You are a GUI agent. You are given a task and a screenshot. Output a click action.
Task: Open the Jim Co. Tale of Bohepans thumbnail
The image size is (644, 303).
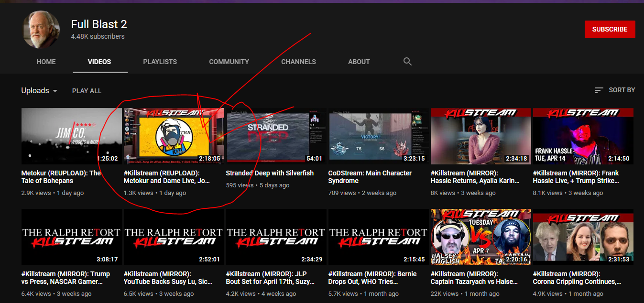coord(71,136)
